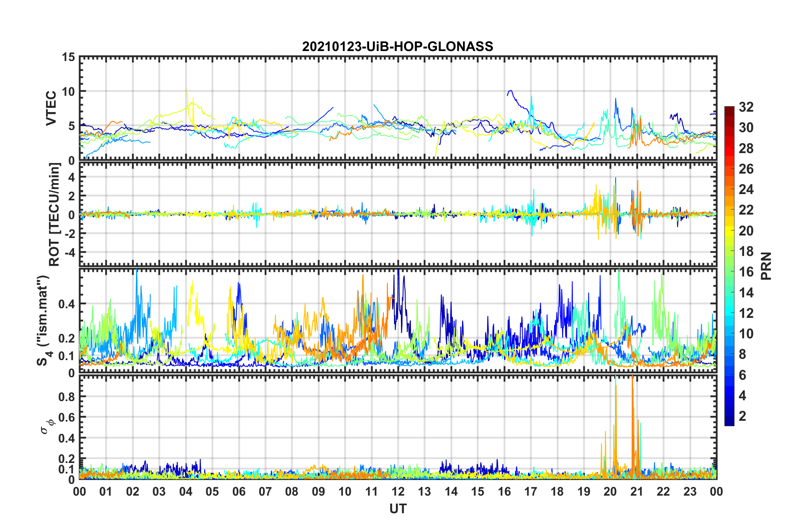796x532 pixels.
Task: Click the cyan colorbar region near 12
Action: [x=729, y=313]
